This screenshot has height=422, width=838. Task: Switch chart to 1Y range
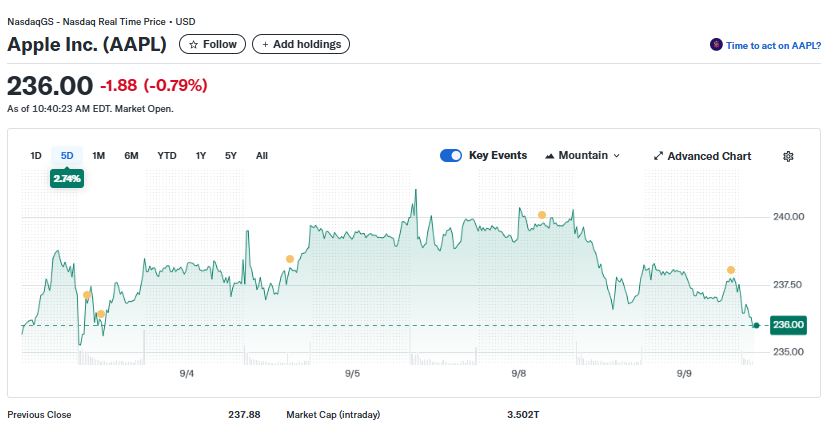pyautogui.click(x=200, y=155)
